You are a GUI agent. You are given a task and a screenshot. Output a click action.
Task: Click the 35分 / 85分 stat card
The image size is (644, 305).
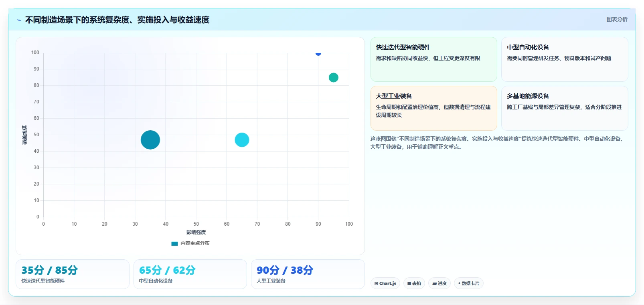pos(73,274)
